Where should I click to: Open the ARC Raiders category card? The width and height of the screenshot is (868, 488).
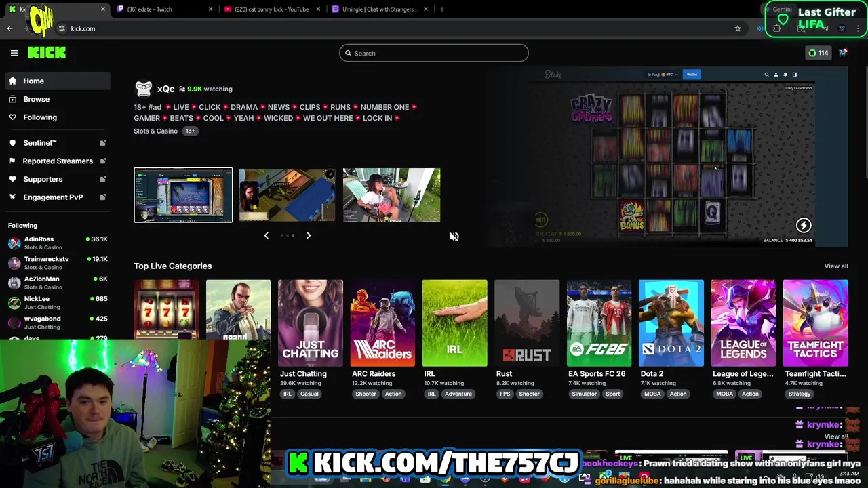click(x=382, y=323)
